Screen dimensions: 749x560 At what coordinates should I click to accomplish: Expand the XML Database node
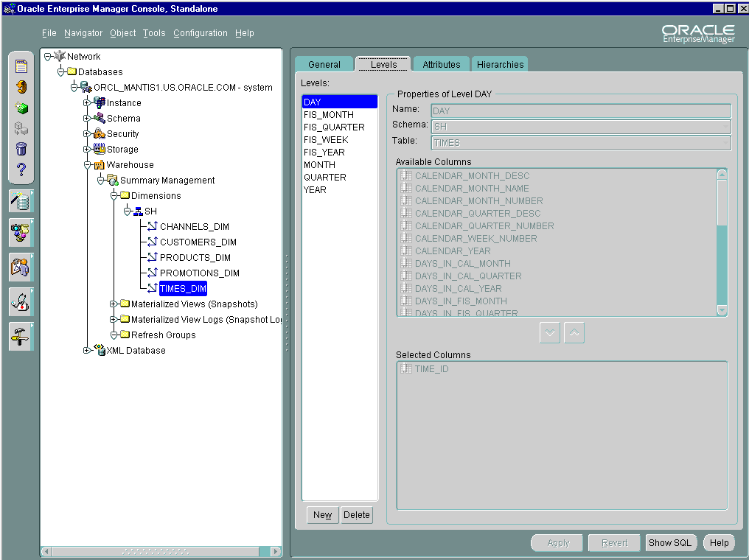click(87, 351)
